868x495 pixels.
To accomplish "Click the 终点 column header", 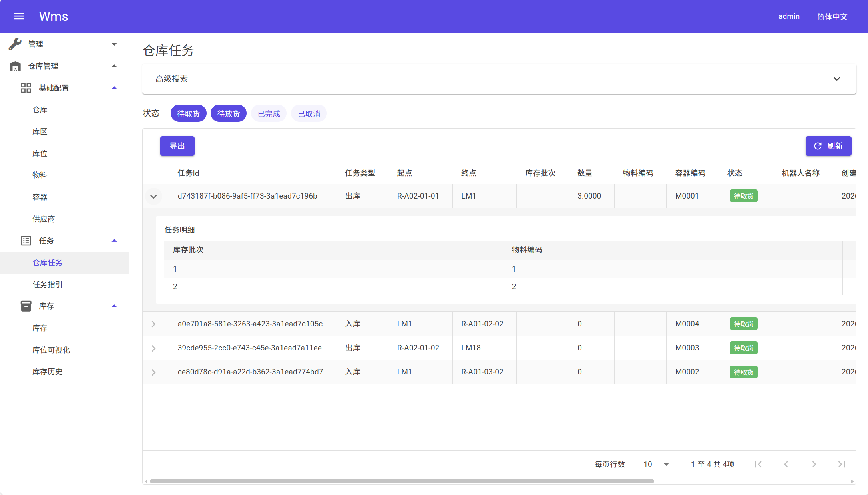I will point(469,173).
